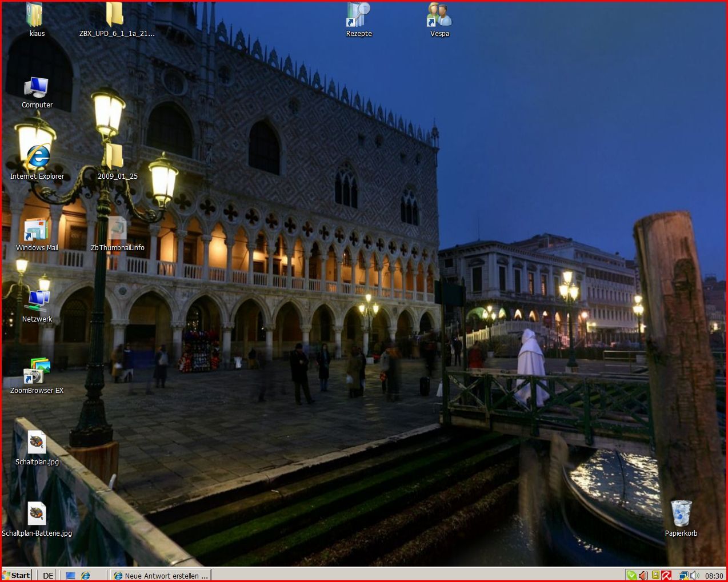The width and height of the screenshot is (728, 582).
Task: Open the ZBX_UPD_6_1_1a folder
Action: 114,15
